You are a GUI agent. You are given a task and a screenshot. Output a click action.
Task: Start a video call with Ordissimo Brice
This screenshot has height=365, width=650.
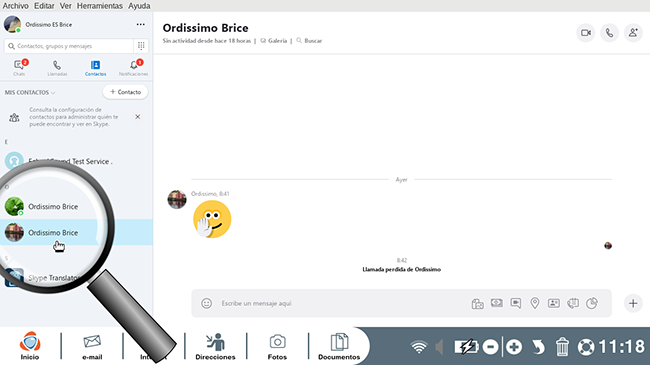click(586, 33)
